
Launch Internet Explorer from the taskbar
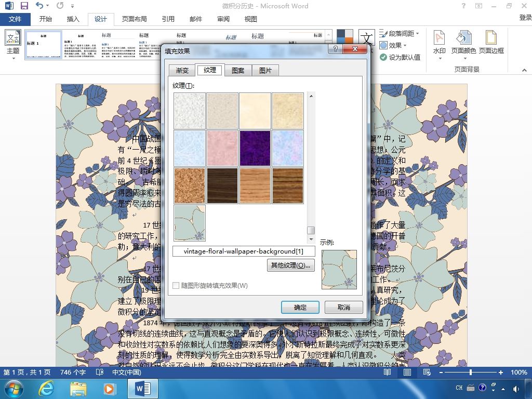(x=46, y=389)
